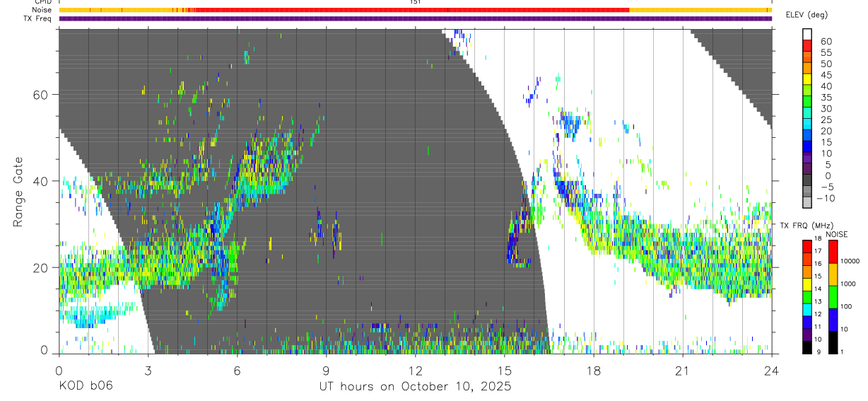Click the "3" hour tick on the time axis

[148, 370]
